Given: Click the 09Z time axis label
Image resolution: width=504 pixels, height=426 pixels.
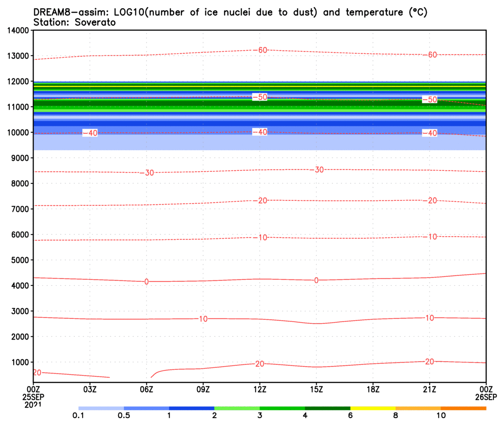Looking at the screenshot, I should (x=203, y=390).
